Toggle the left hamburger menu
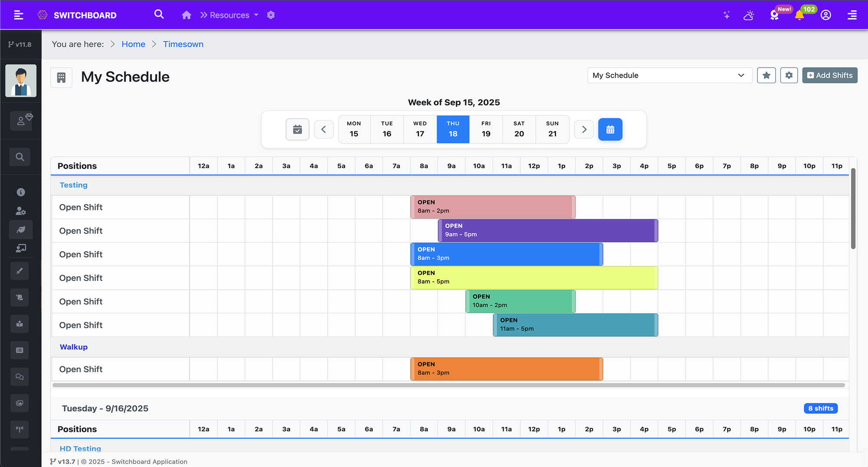The height and width of the screenshot is (467, 868). (x=18, y=15)
